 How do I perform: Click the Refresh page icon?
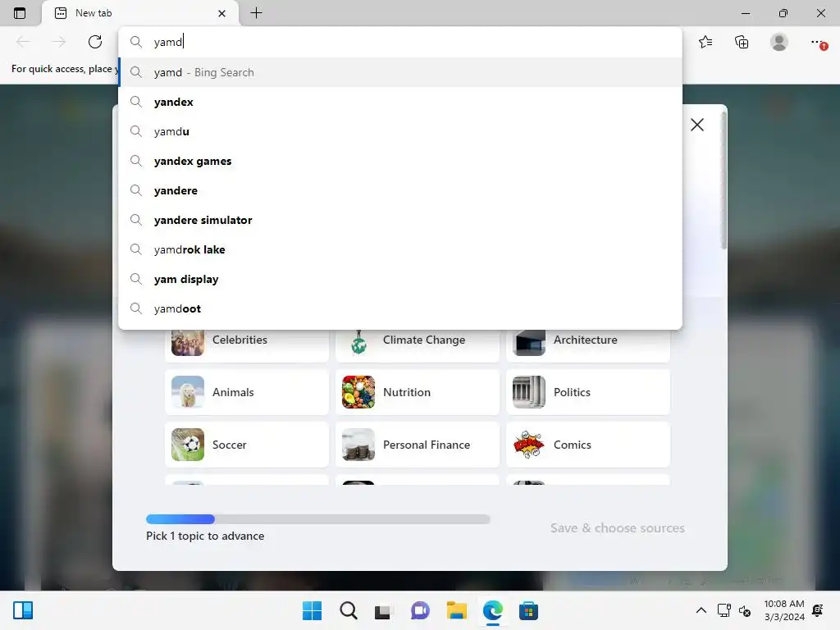95,42
